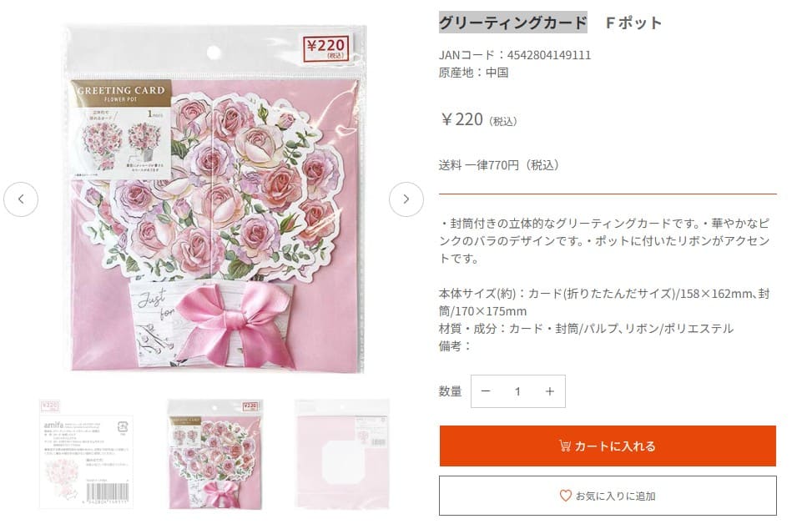Viewport: 812px width, 524px height.
Task: Click the quantity number field
Action: (x=517, y=391)
